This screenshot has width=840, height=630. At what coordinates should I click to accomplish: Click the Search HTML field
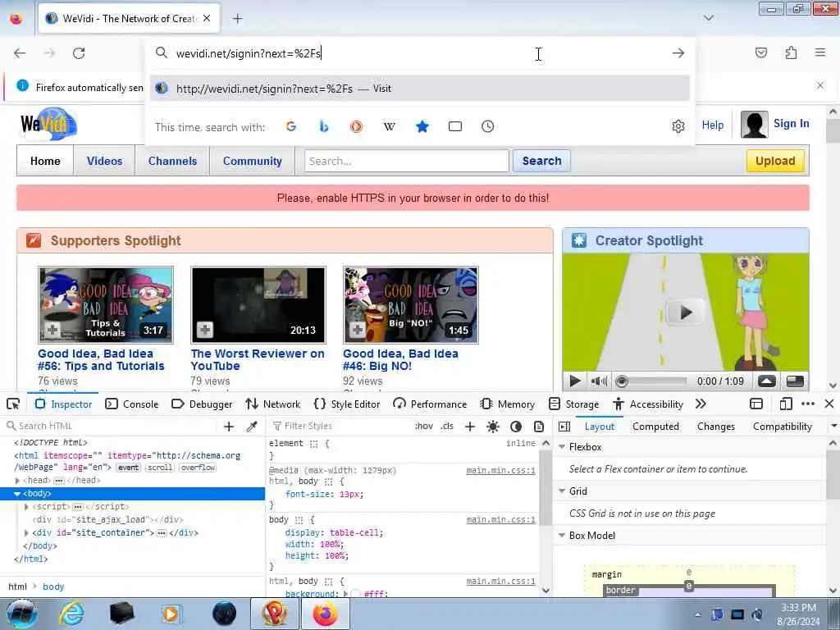[x=110, y=426]
